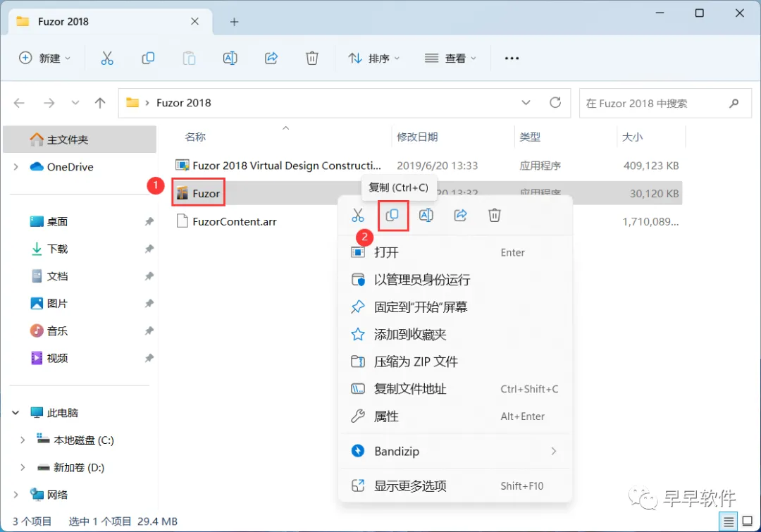Sort by 大小 column header

point(632,137)
